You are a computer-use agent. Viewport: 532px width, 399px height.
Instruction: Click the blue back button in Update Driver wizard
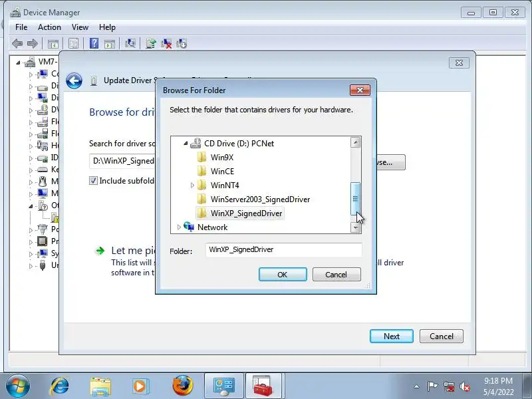click(x=74, y=81)
